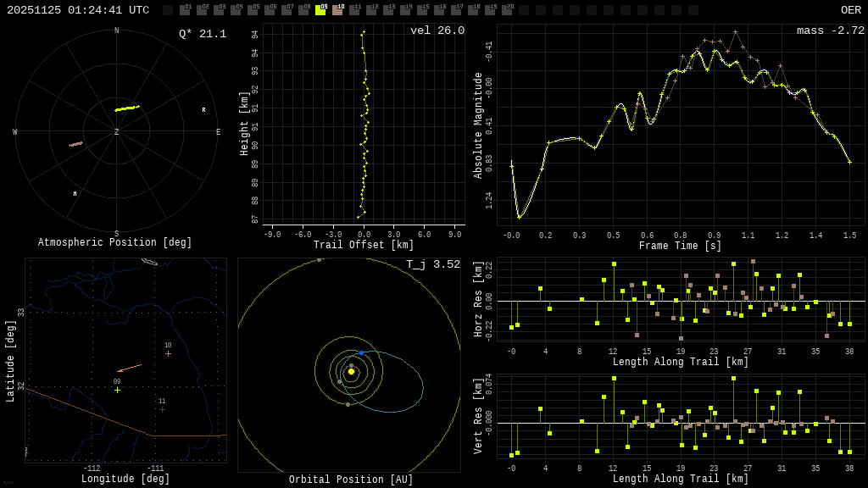This screenshot has width=868, height=488.
Task: Click the station 09 cross marker on map
Action: 117,390
